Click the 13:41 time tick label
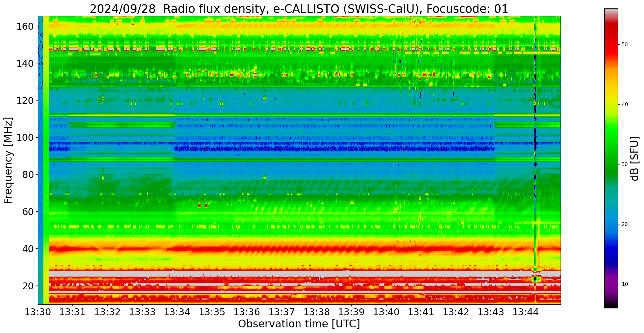 click(x=421, y=312)
